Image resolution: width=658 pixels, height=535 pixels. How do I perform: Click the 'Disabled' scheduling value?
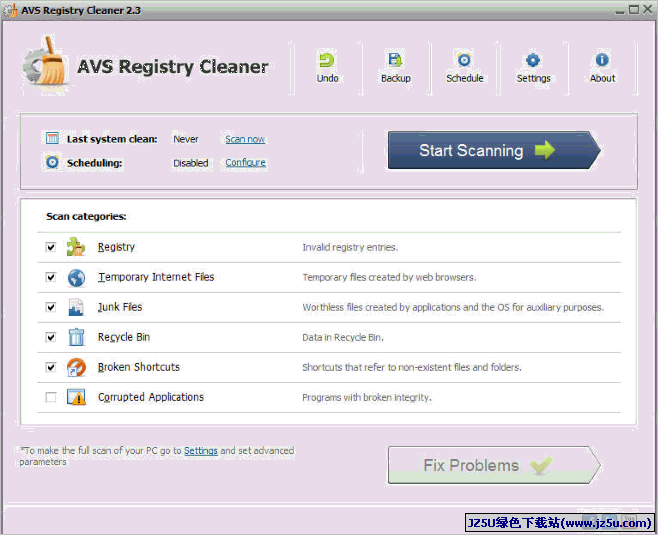(191, 163)
